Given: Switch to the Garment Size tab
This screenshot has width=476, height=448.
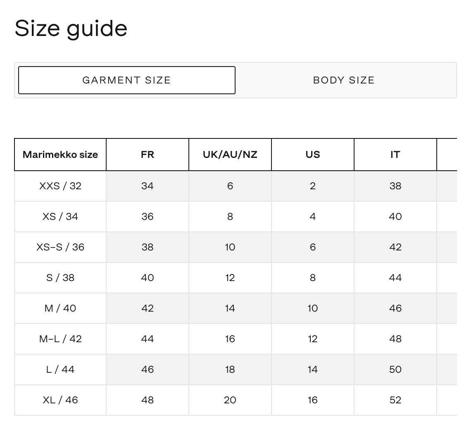Looking at the screenshot, I should click(127, 80).
